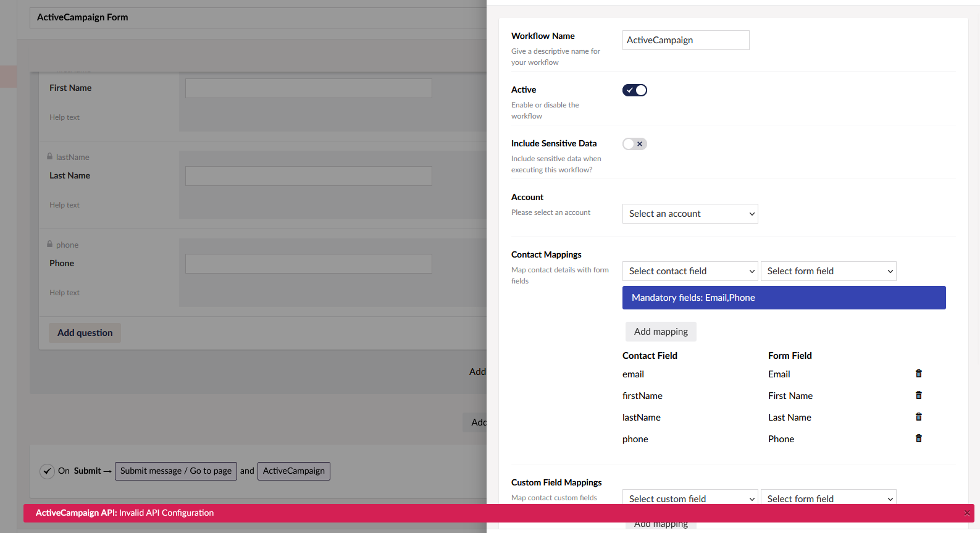
Task: Click Help text under First Name question
Action: [65, 117]
